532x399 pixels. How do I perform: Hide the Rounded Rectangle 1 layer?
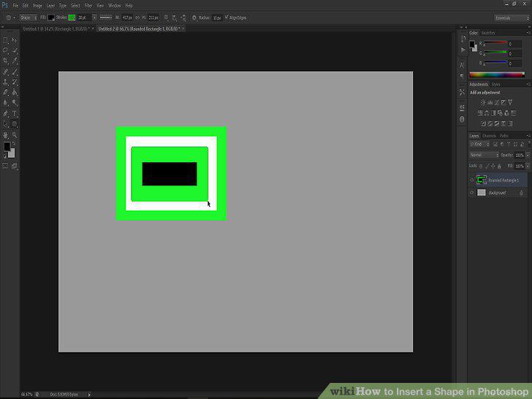tap(472, 180)
